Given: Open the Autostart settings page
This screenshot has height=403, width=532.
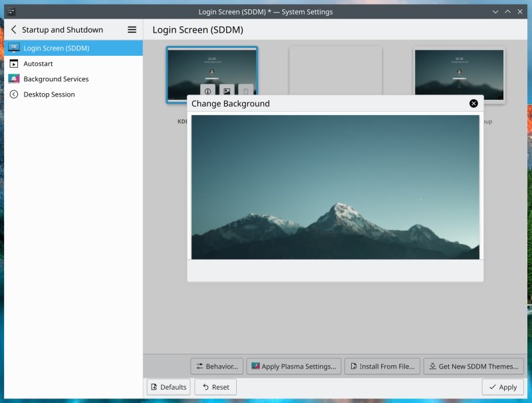Looking at the screenshot, I should (38, 64).
